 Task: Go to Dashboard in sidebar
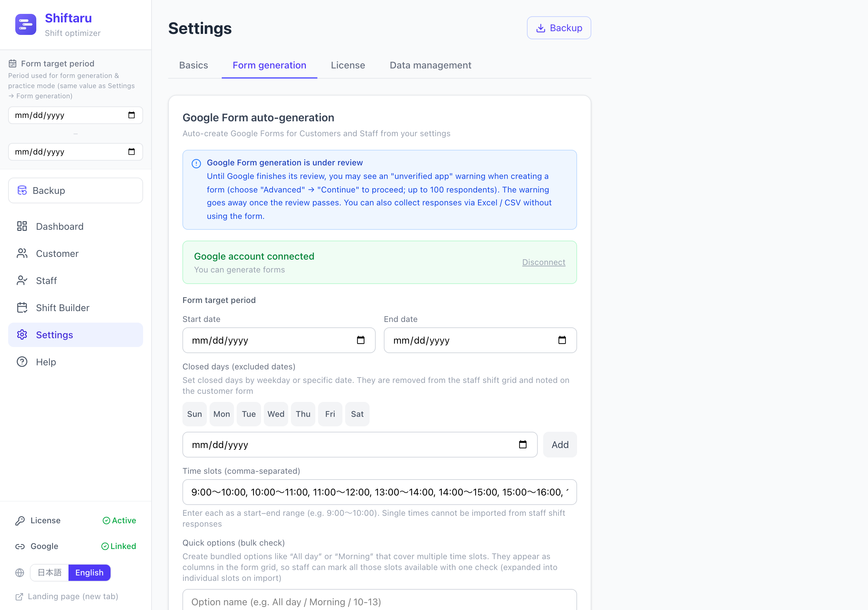(76, 226)
